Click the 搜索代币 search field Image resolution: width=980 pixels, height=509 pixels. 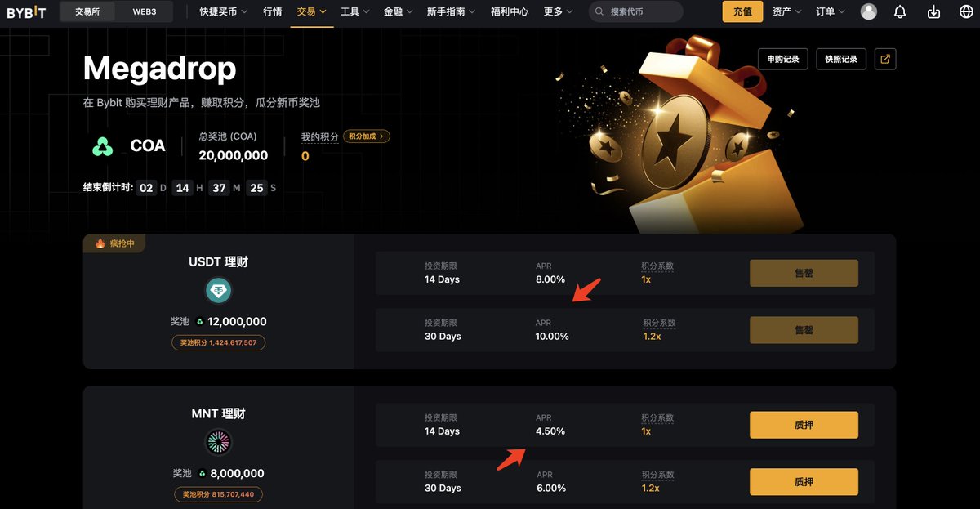[636, 11]
